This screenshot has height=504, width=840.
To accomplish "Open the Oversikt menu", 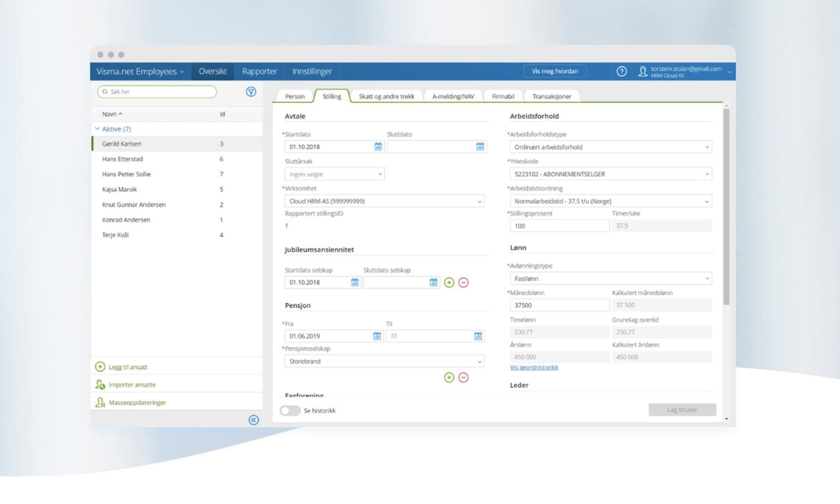I will click(213, 71).
